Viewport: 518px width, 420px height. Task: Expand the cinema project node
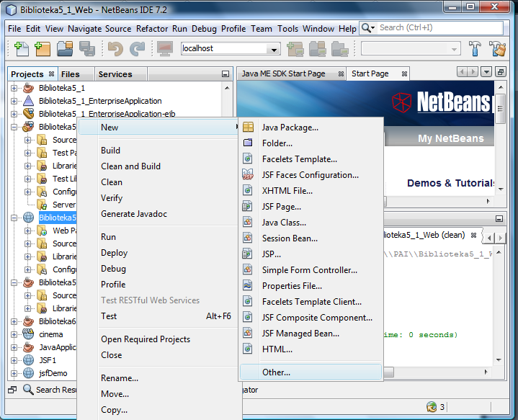14,334
